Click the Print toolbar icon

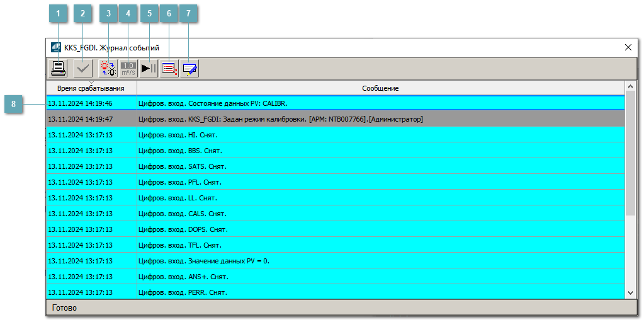coord(58,68)
